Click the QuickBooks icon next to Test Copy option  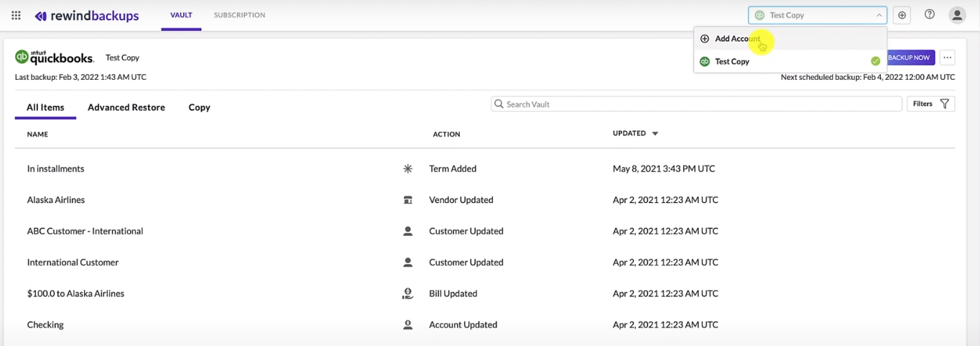pos(705,61)
